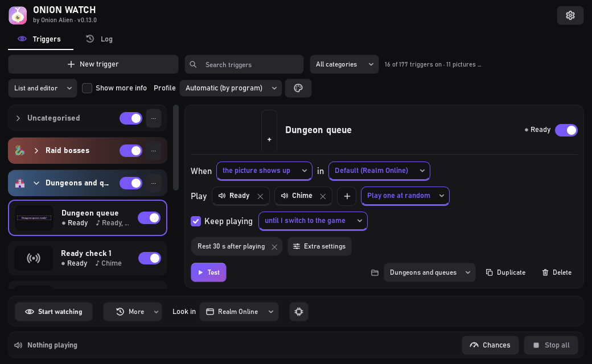Viewport: 592px width, 364px height.
Task: Open the All categories dropdown
Action: [x=344, y=64]
